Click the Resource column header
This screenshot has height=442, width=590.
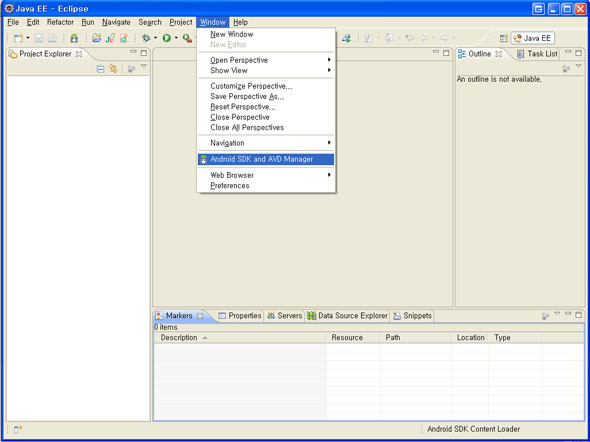point(353,337)
